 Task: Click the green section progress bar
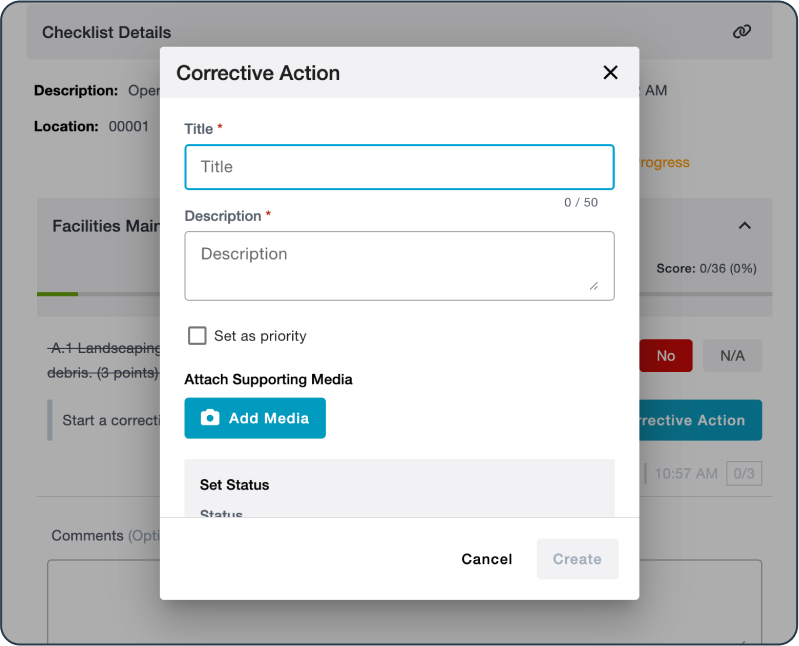pyautogui.click(x=57, y=294)
